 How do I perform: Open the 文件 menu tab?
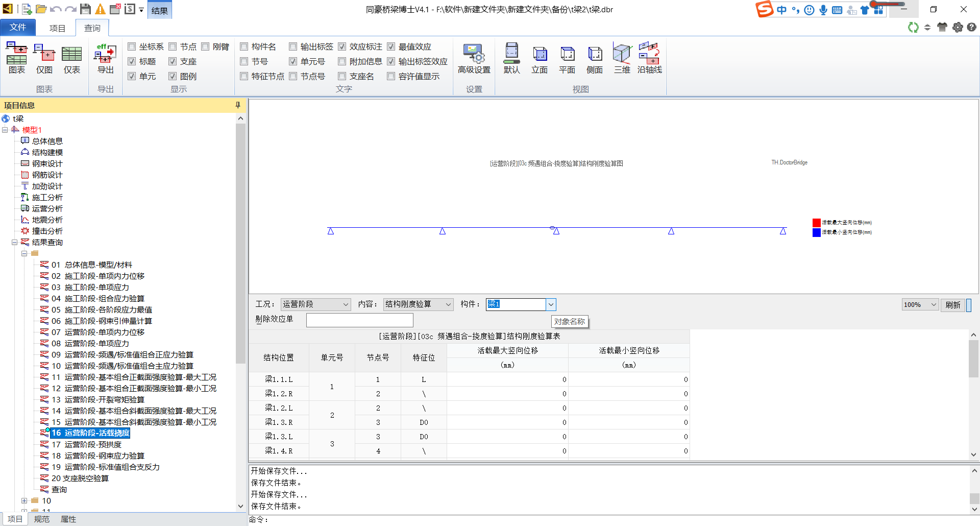[x=18, y=28]
